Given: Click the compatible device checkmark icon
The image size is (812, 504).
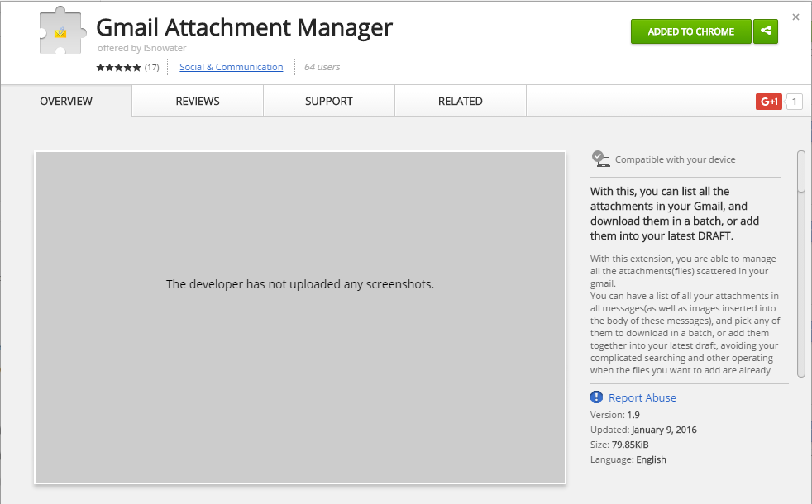Looking at the screenshot, I should 600,159.
